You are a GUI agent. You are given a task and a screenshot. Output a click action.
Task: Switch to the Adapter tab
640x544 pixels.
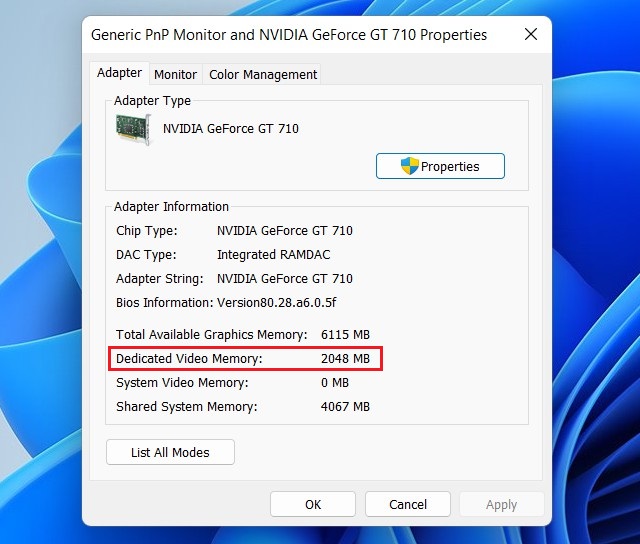(120, 73)
